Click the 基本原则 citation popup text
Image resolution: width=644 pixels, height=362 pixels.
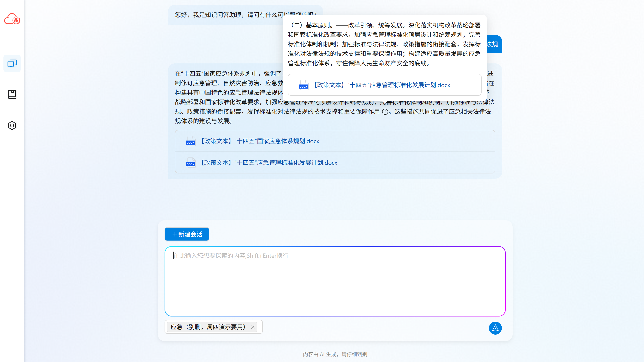click(x=384, y=44)
